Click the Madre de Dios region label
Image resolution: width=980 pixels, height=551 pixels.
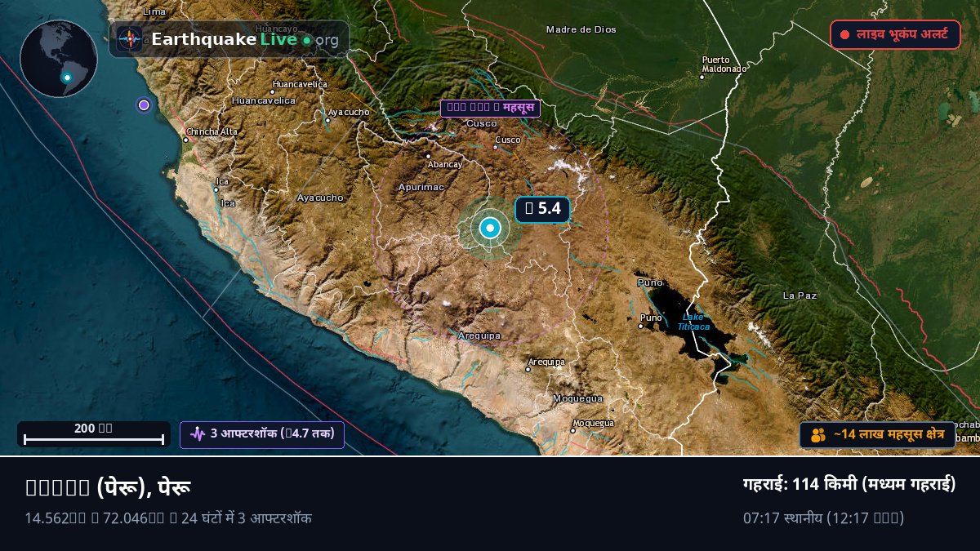coord(581,29)
